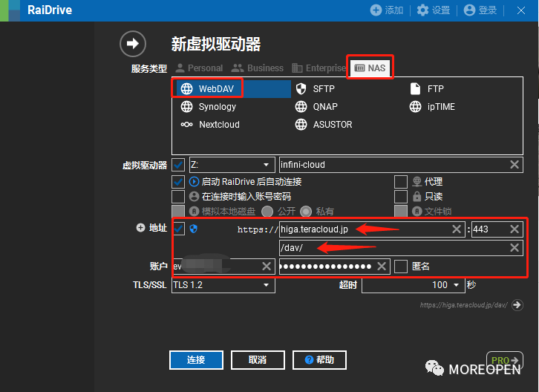Viewport: 539px width, 392px height.
Task: Select the WebDAV service
Action: pyautogui.click(x=234, y=88)
